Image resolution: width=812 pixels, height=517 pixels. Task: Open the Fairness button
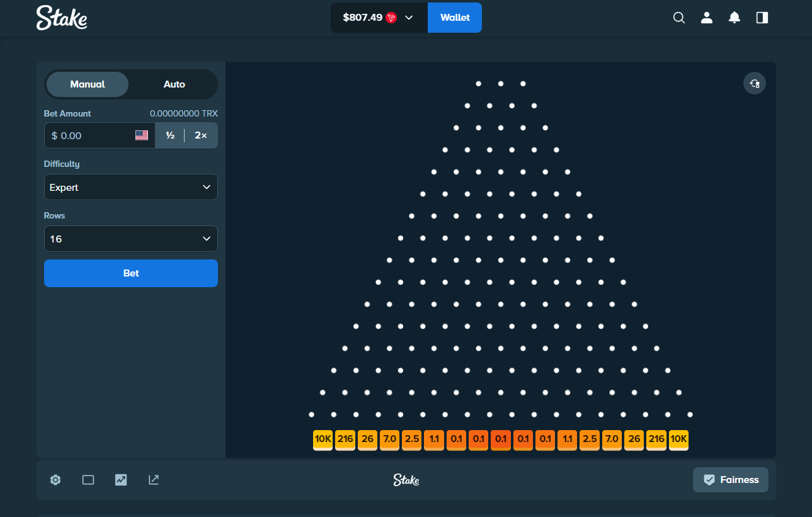(731, 480)
